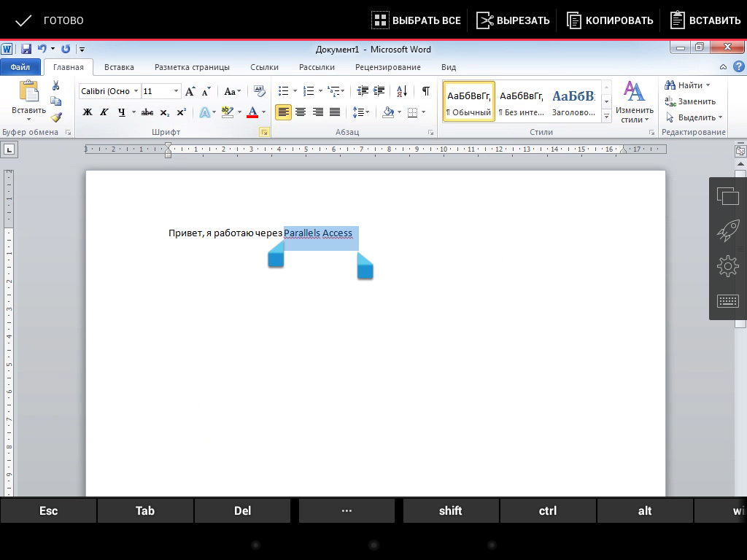Open the Файл tab
Screen dimensions: 747x560
click(20, 67)
